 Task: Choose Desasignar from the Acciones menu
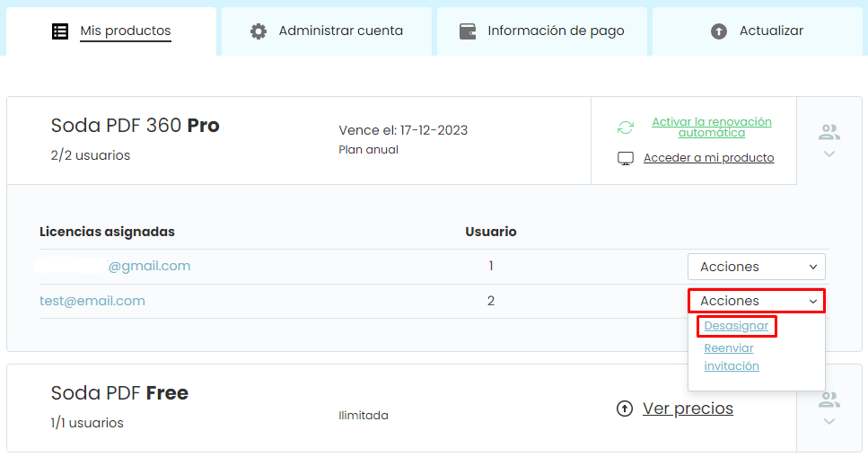736,326
